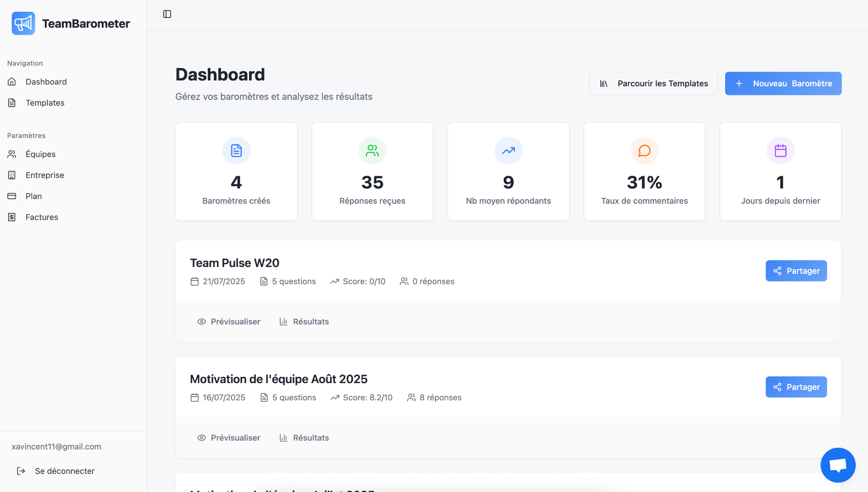Click the users icon beside 8 réponses
The height and width of the screenshot is (492, 868).
coord(411,398)
